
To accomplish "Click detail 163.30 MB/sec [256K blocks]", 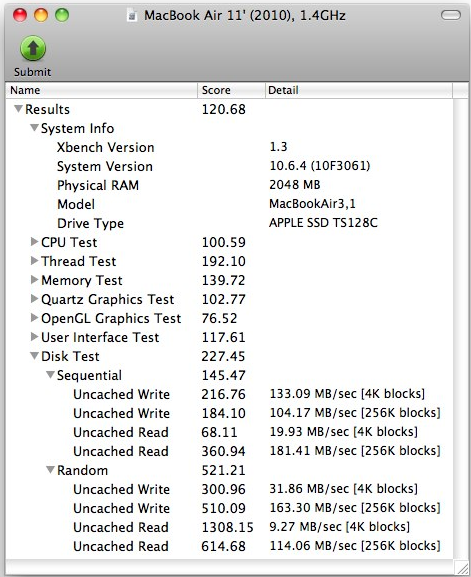I will (x=355, y=508).
